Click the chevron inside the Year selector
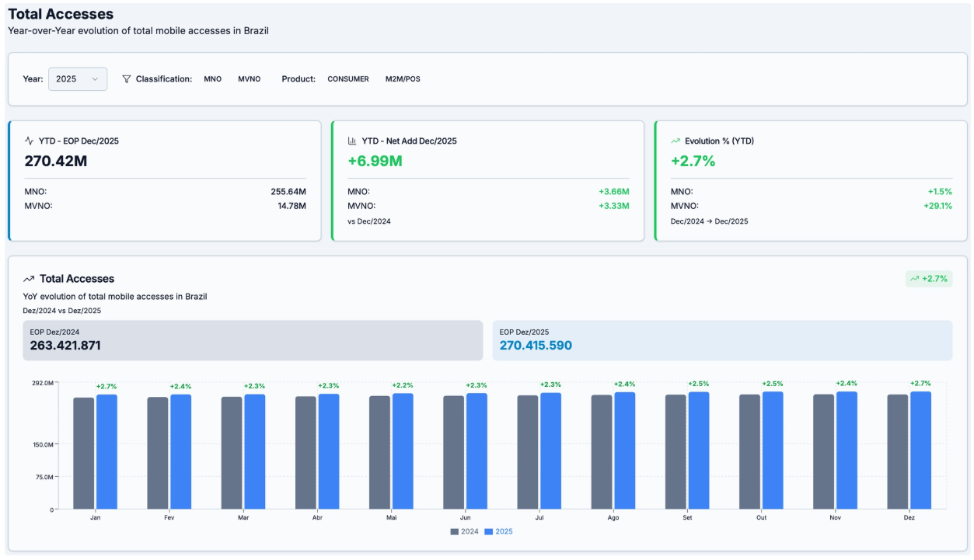Viewport: 974px width, 560px height. pyautogui.click(x=96, y=78)
